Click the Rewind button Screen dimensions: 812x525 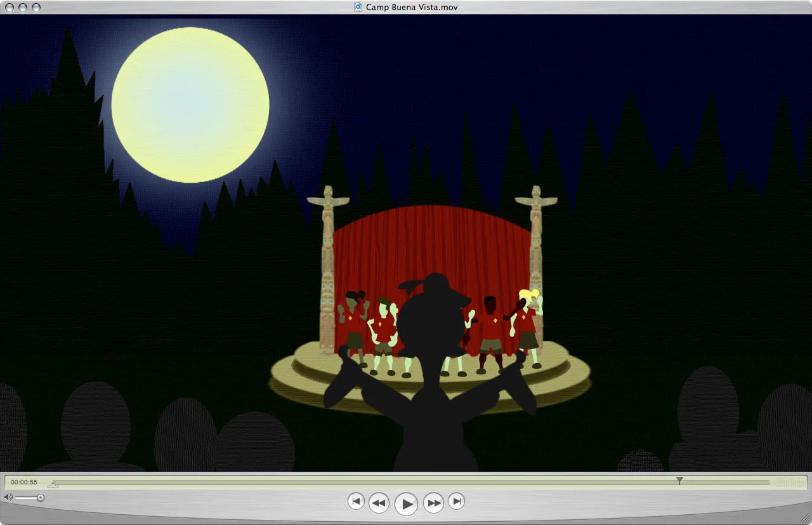tap(379, 503)
